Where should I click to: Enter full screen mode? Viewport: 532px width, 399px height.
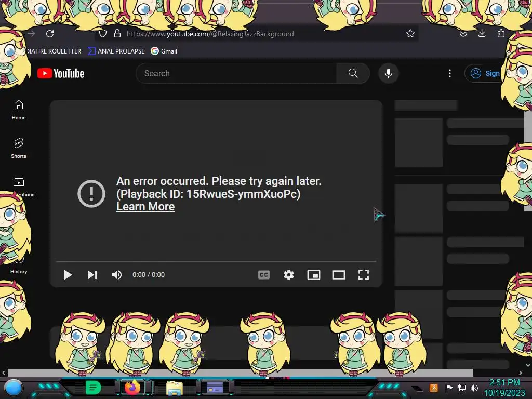364,275
